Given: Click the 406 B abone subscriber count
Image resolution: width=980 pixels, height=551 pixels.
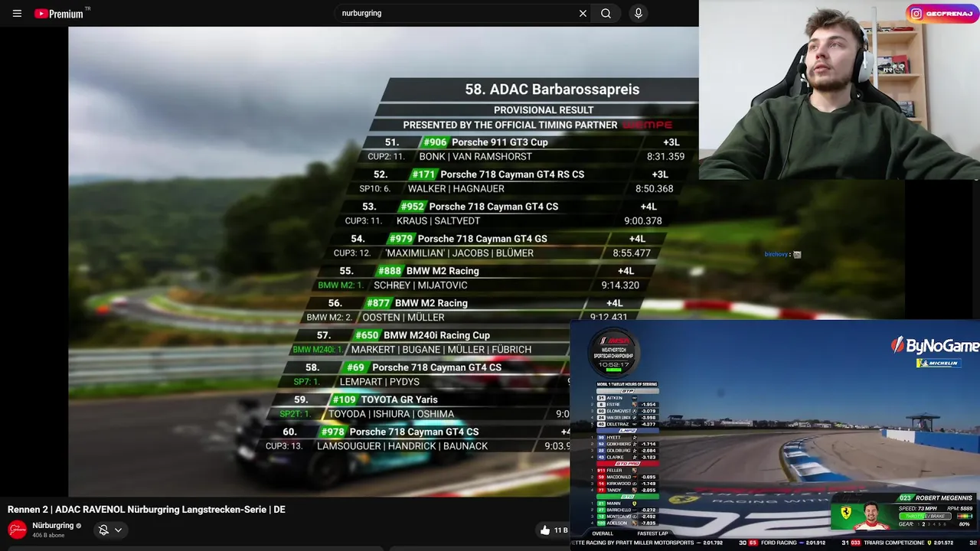Looking at the screenshot, I should pos(48,535).
